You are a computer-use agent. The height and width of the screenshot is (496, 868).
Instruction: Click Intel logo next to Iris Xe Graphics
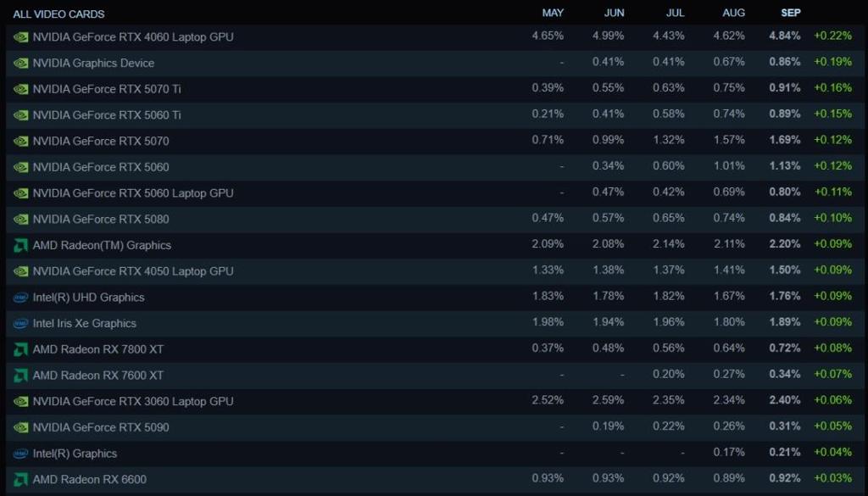(x=21, y=323)
